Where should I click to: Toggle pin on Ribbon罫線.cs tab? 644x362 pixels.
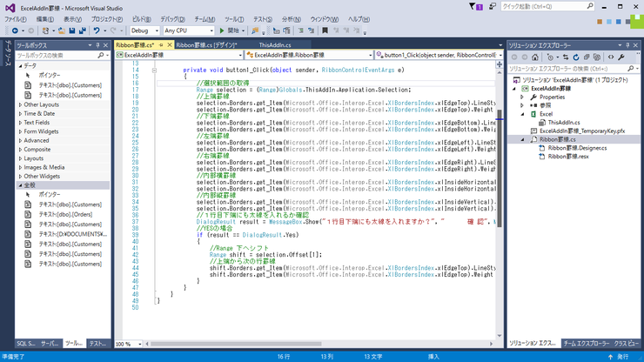click(161, 45)
